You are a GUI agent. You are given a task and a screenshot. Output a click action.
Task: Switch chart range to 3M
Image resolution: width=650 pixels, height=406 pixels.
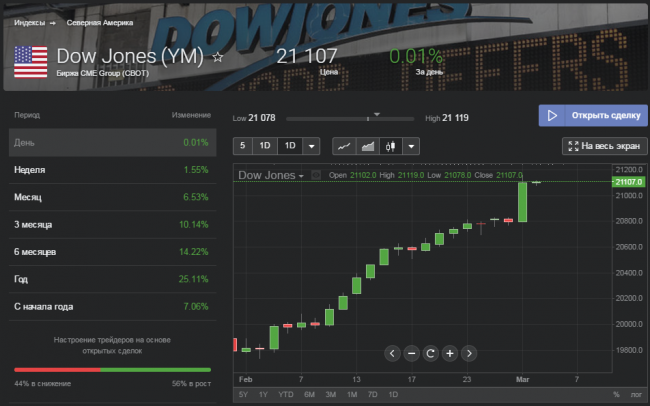pyautogui.click(x=330, y=394)
